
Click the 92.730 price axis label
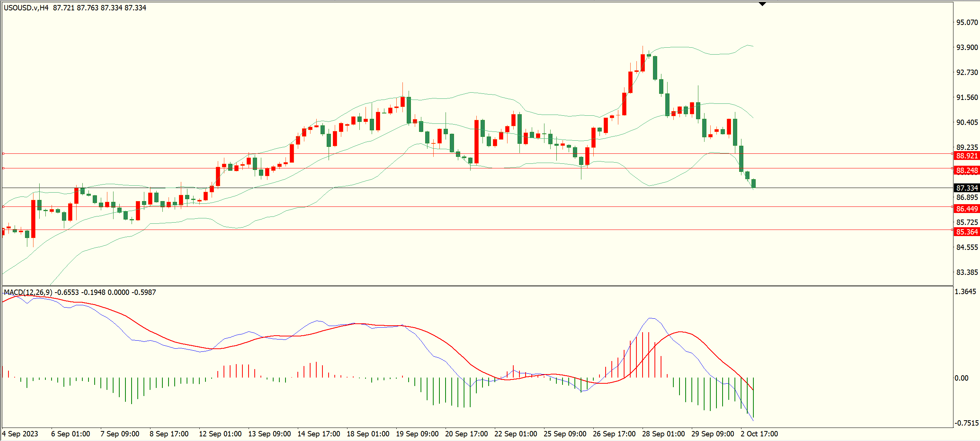(967, 72)
